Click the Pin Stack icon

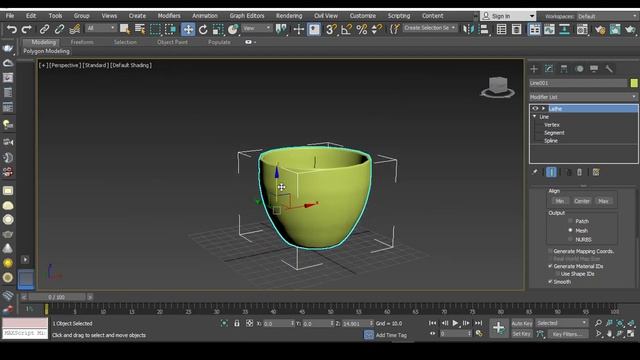[535, 172]
